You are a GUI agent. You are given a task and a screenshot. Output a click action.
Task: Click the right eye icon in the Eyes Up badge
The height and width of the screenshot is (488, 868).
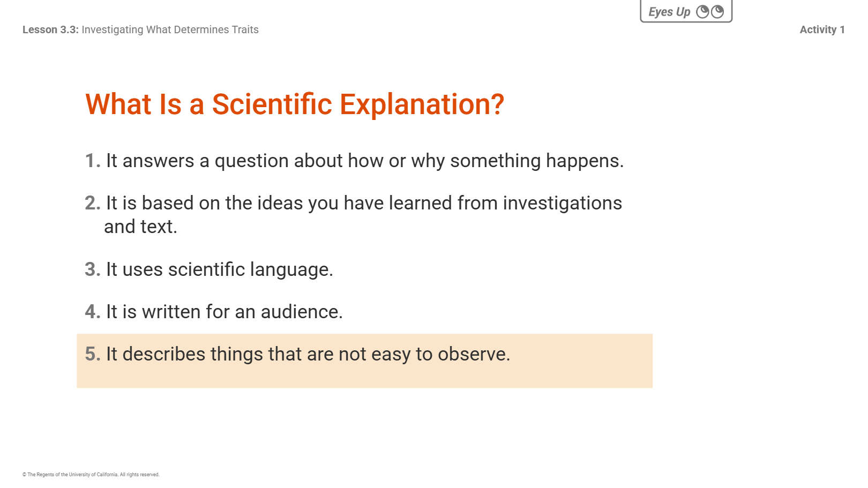[717, 12]
